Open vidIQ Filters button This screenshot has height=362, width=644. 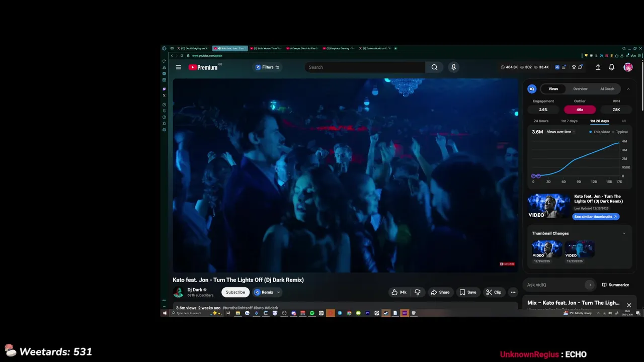click(267, 67)
